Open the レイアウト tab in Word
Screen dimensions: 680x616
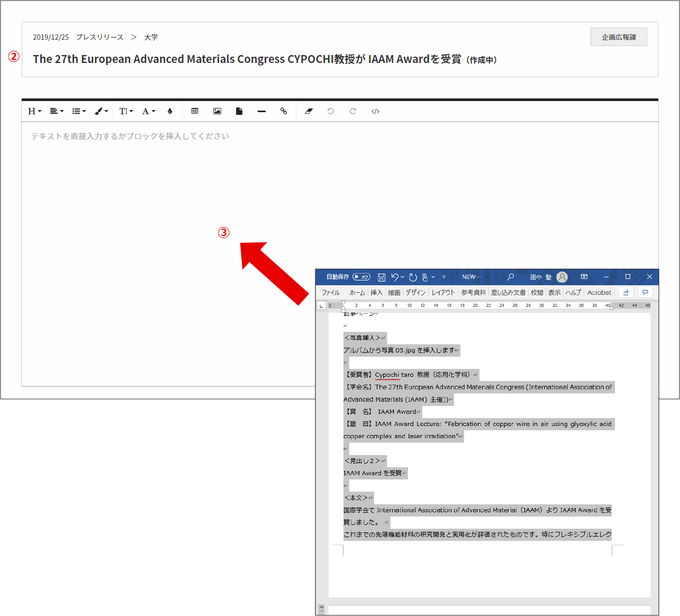click(x=443, y=292)
